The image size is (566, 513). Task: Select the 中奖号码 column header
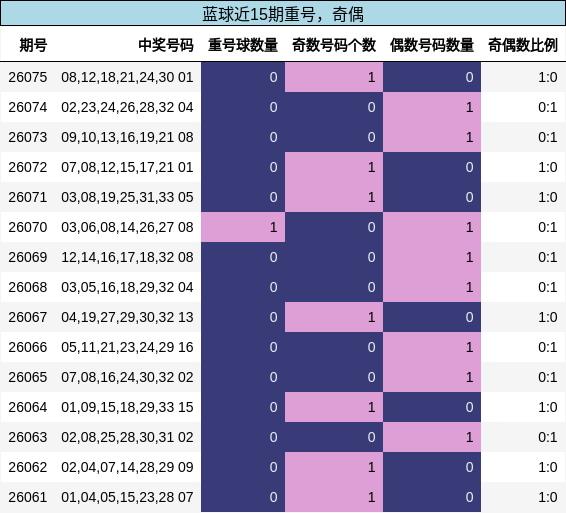pyautogui.click(x=166, y=45)
